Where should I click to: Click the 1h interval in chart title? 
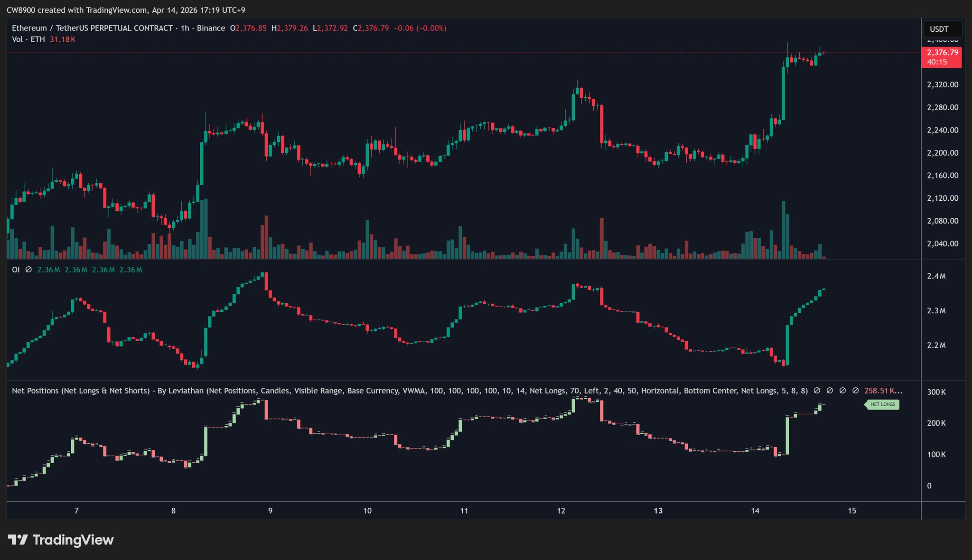coord(185,28)
